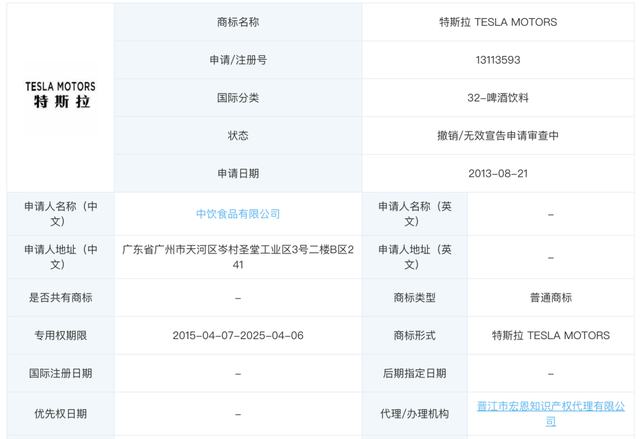Click the TESLA MOTORS trademark logo image
The height and width of the screenshot is (439, 640).
point(60,95)
